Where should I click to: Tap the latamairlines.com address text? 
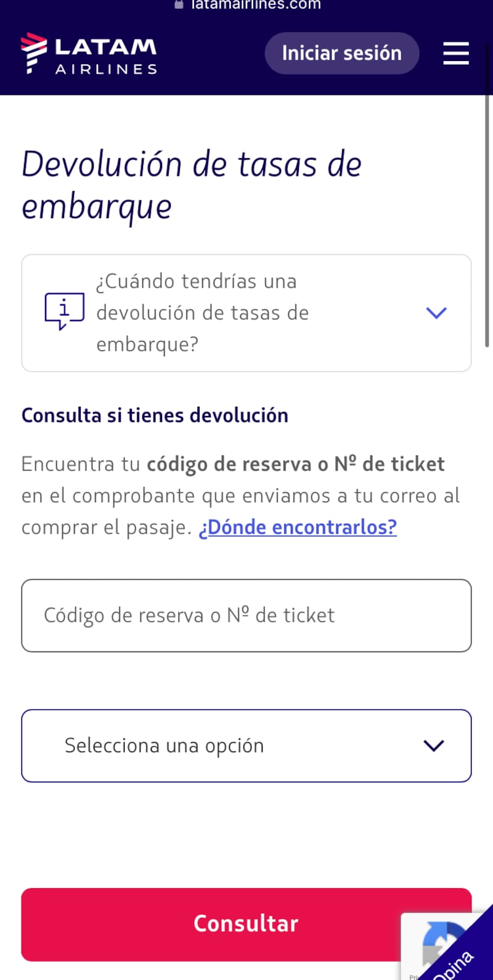tap(256, 5)
